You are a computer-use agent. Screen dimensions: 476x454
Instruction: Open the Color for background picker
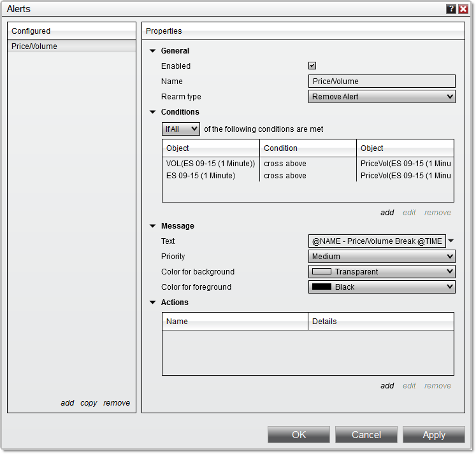coord(382,272)
